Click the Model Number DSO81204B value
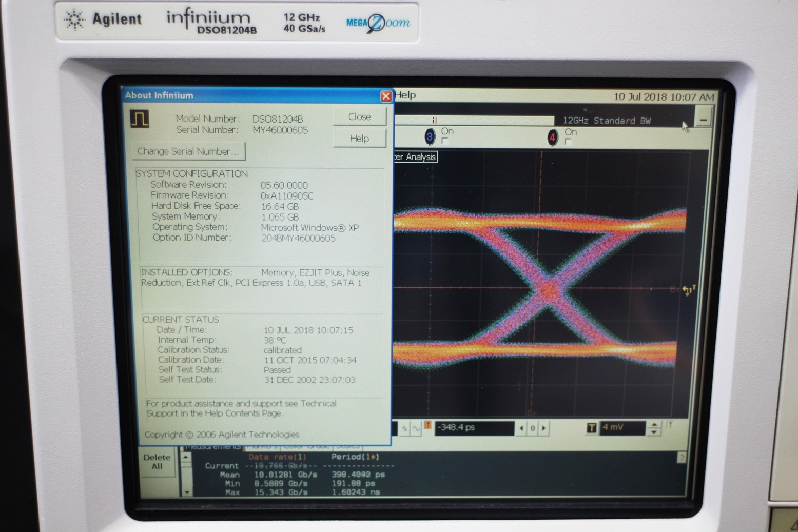The image size is (798, 532). point(278,119)
